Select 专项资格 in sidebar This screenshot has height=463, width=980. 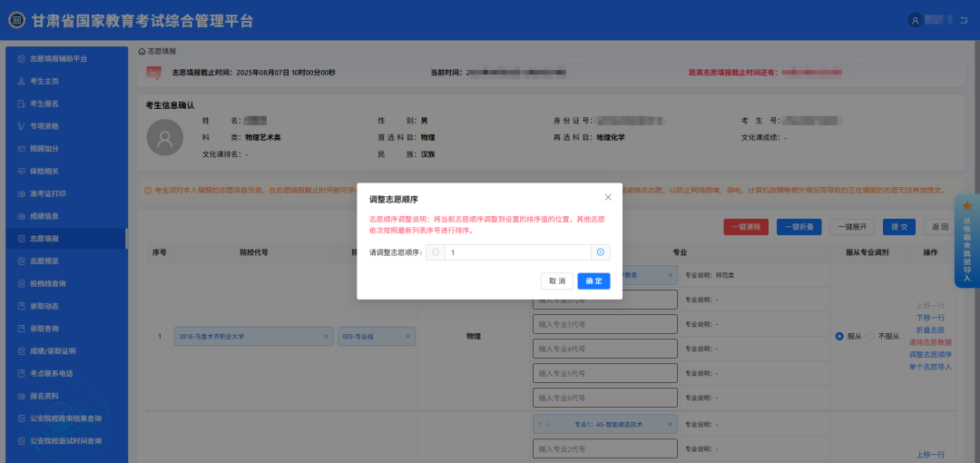[65, 126]
